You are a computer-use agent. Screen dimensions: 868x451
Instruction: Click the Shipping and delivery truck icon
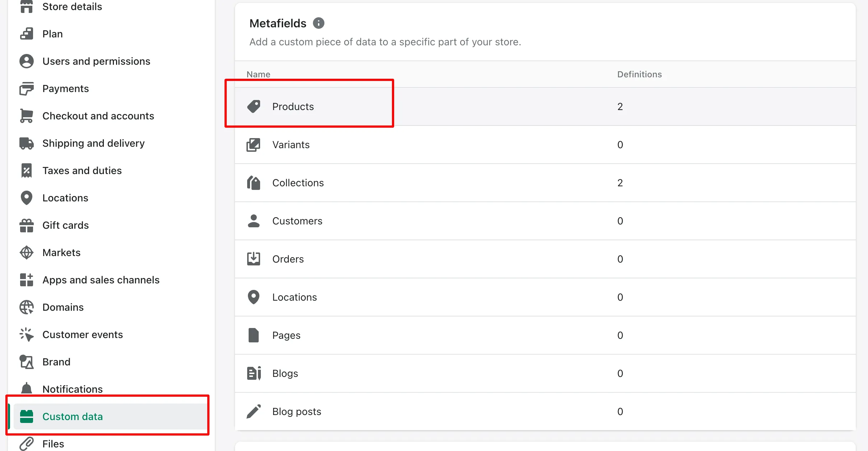click(x=27, y=143)
